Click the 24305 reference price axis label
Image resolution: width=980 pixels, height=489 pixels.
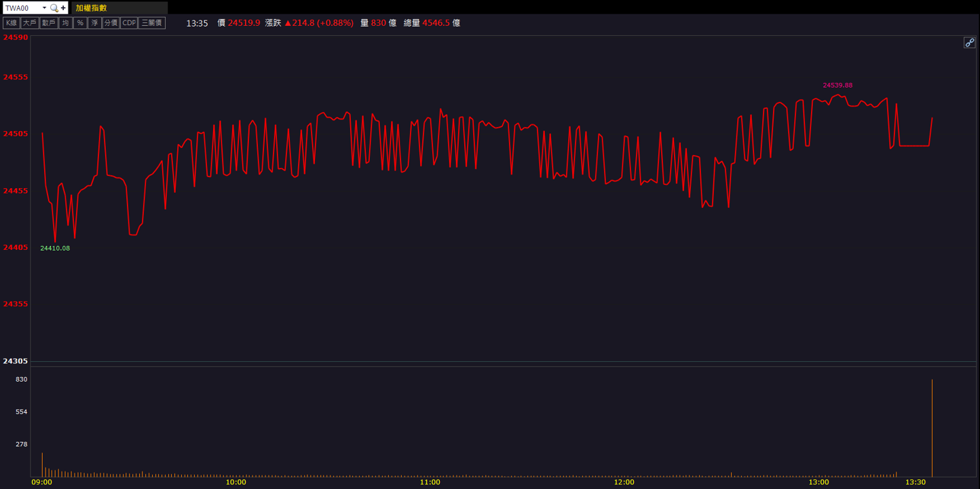pos(16,361)
